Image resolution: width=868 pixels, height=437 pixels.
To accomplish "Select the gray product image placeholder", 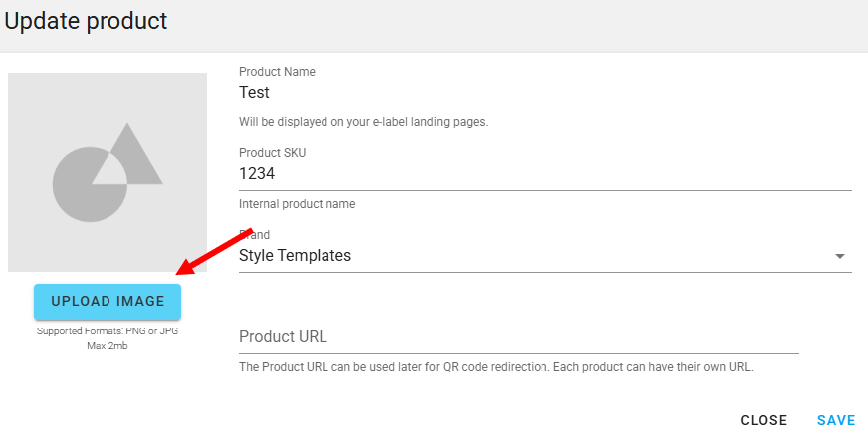I will coord(108,172).
